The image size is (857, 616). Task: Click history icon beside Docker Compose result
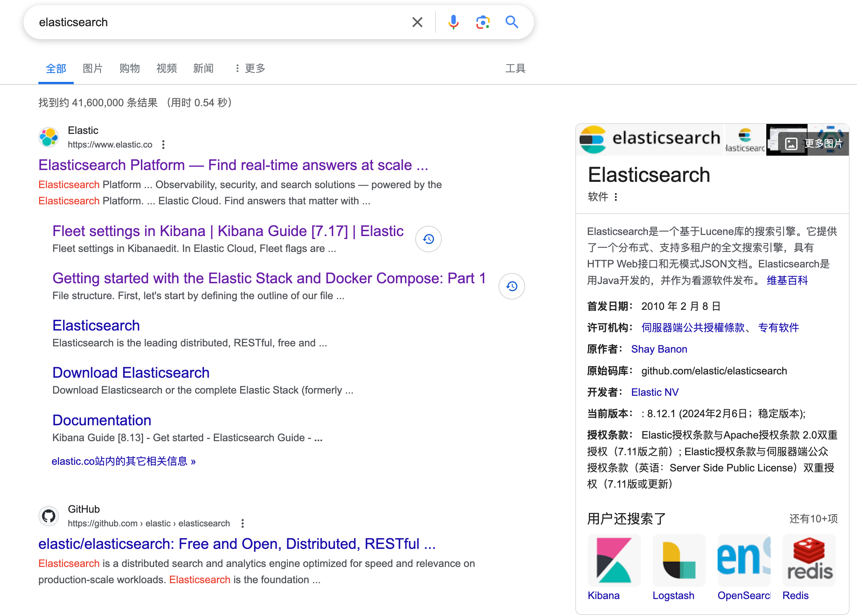point(511,286)
